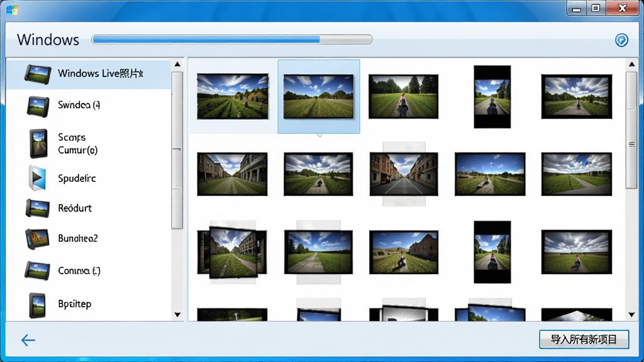This screenshot has width=644, height=362.
Task: Select the Bunoheo2 icon
Action: pos(37,239)
